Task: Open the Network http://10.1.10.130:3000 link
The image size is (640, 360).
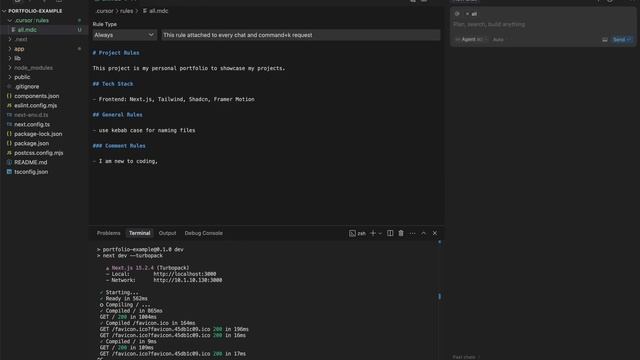Action: 188,280
